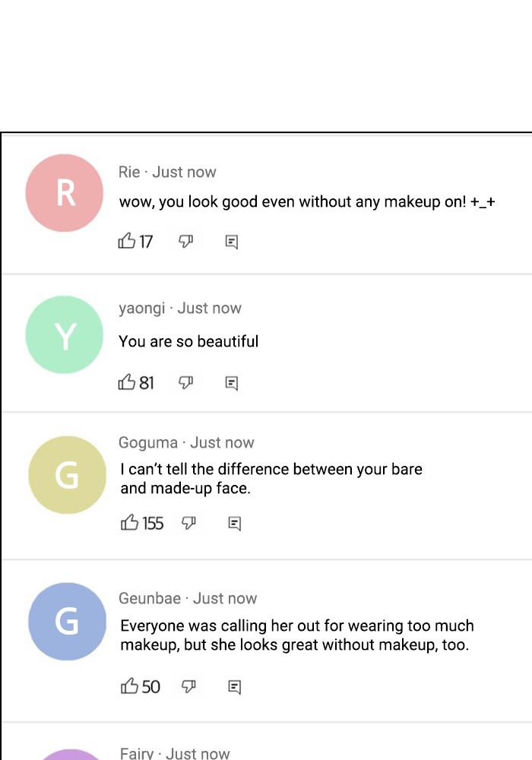Image resolution: width=532 pixels, height=760 pixels.
Task: Reply to Rie's comment
Action: click(x=232, y=242)
